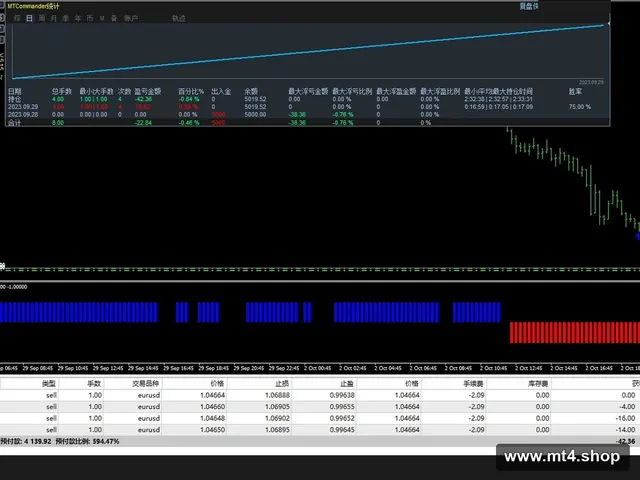
Task: Select the 年 yearly statistics tab
Action: (x=78, y=18)
